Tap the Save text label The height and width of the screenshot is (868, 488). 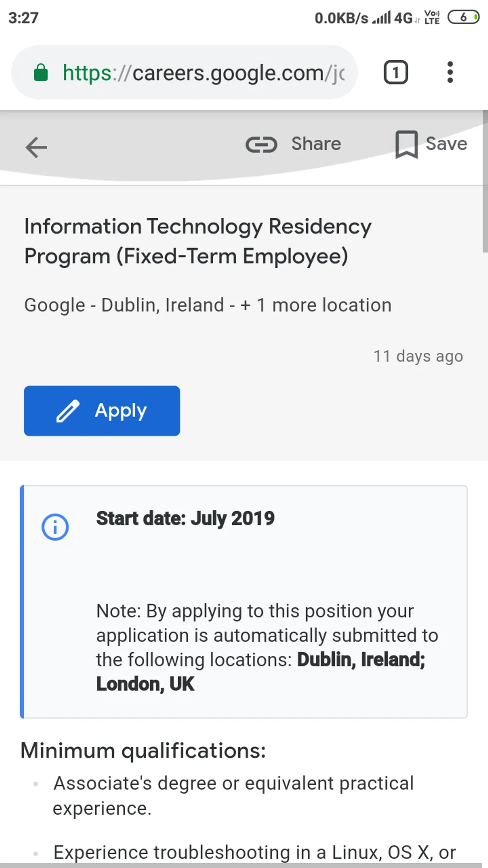pos(446,144)
